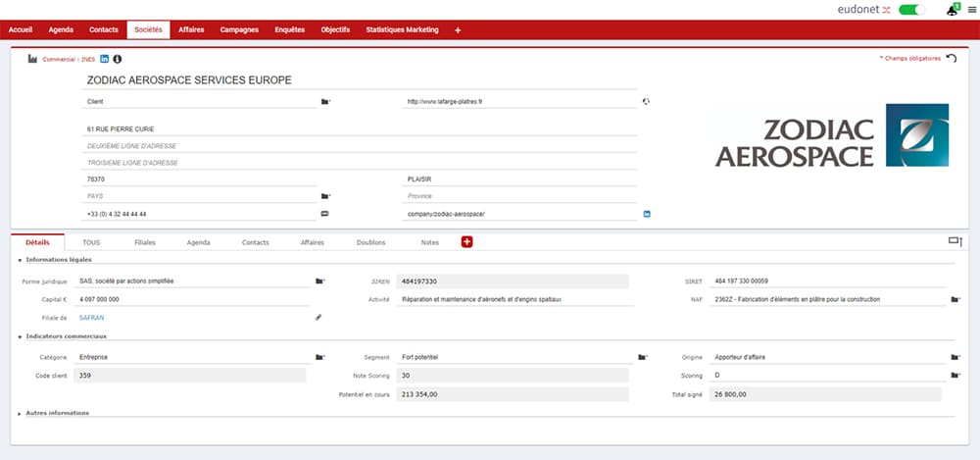Open the Filiales sub-tab
Image resolution: width=980 pixels, height=460 pixels.
145,242
